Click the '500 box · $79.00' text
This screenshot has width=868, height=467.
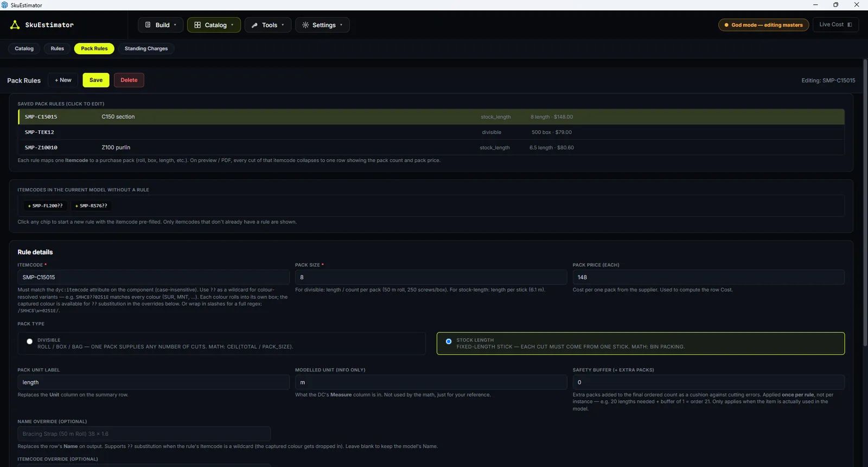[x=552, y=132]
